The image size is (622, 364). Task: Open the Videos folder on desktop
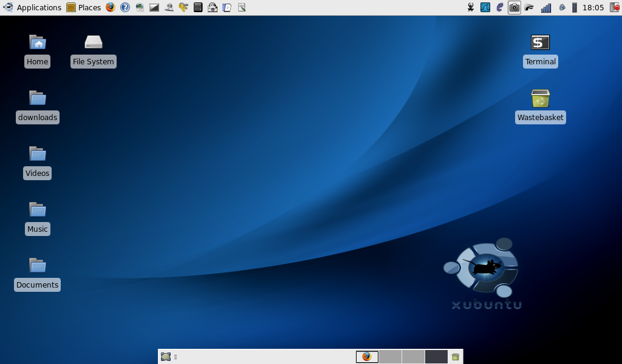(38, 153)
